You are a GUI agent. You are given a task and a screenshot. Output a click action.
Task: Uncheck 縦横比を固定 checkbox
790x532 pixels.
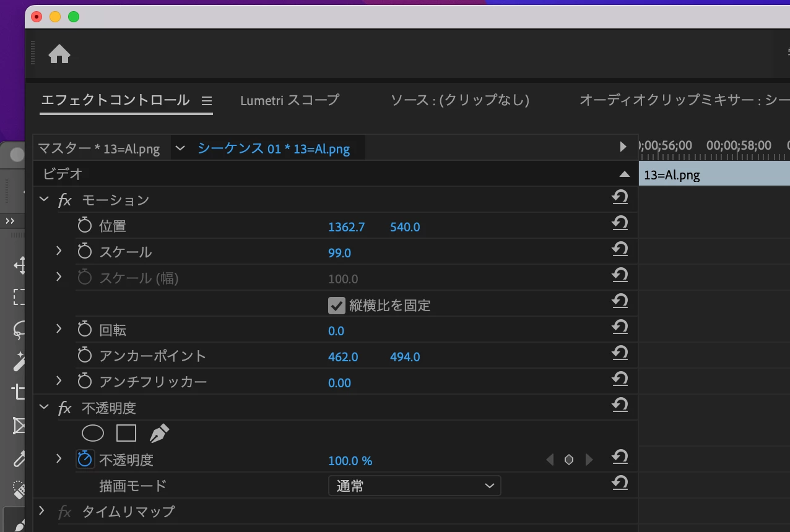point(336,305)
